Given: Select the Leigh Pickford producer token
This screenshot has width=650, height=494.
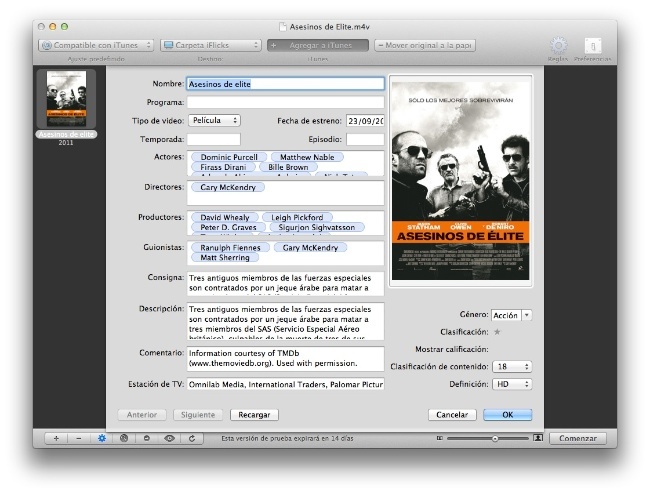Looking at the screenshot, I should pos(297,217).
